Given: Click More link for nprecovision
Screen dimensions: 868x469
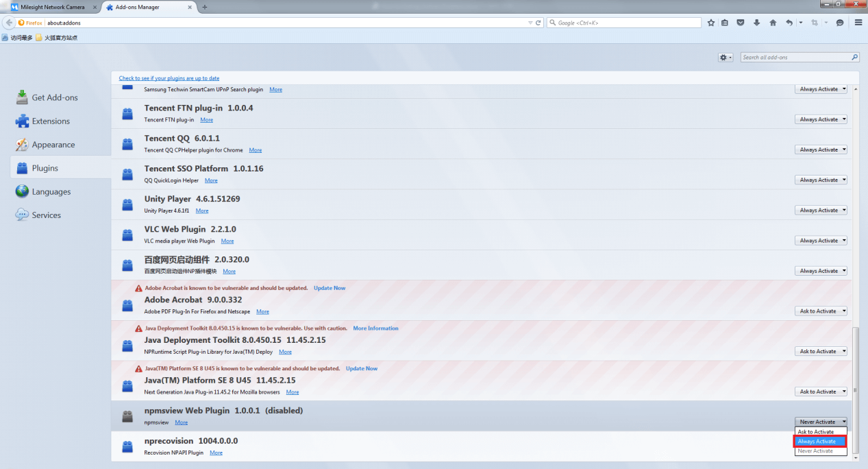Looking at the screenshot, I should pos(216,453).
